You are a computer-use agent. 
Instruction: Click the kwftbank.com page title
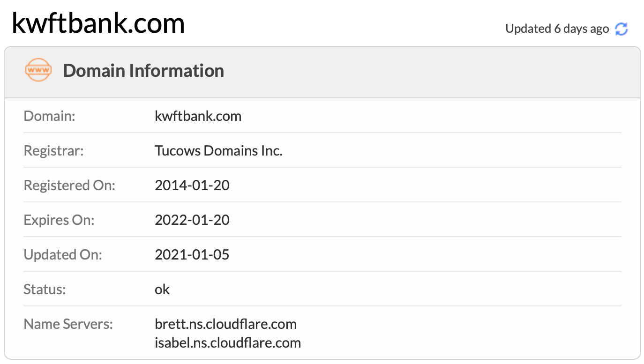point(98,22)
